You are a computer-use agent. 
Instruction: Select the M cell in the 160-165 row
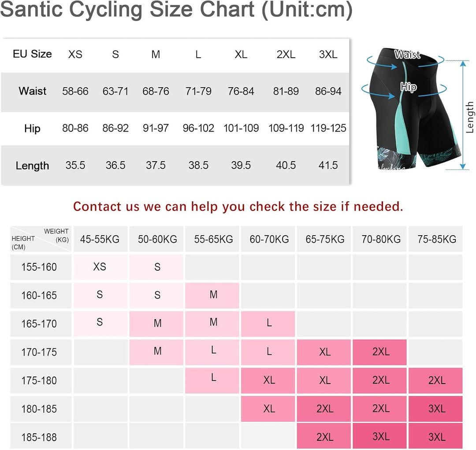click(x=213, y=295)
